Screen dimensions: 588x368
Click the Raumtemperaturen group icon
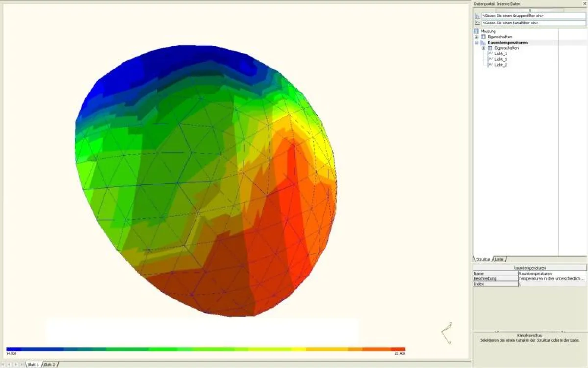pos(483,43)
